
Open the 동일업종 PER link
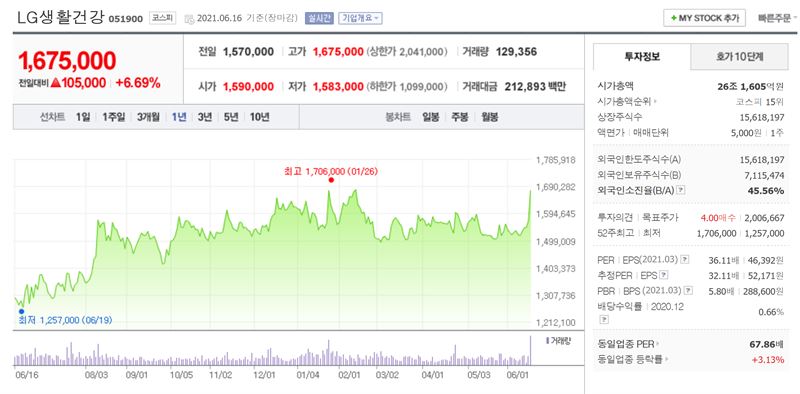(627, 344)
